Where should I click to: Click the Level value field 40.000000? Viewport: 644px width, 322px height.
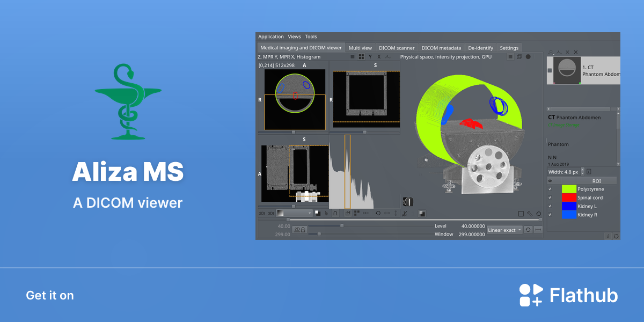473,226
